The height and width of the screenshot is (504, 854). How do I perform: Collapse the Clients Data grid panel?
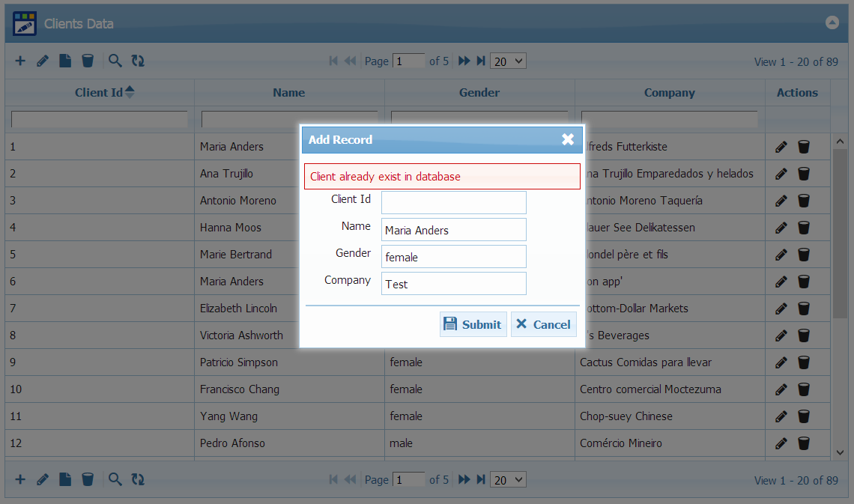click(832, 22)
